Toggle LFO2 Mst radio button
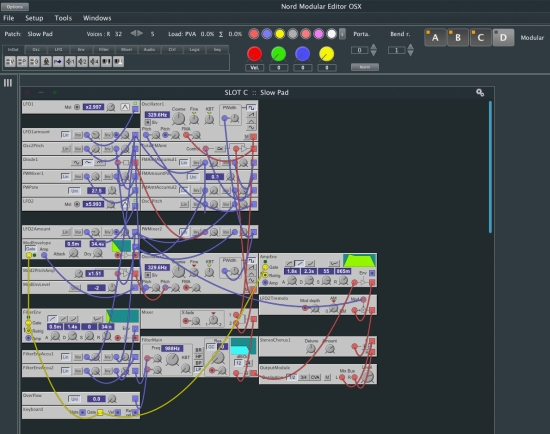The width and height of the screenshot is (550, 434). point(77,204)
